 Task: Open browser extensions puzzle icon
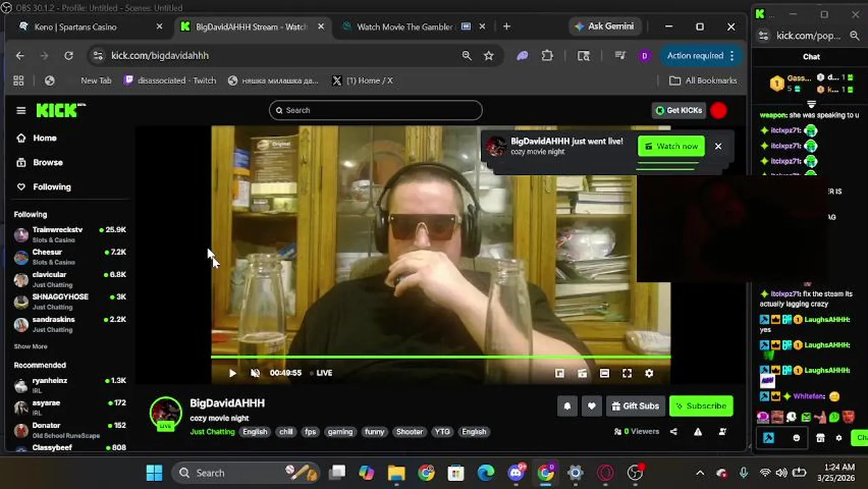click(x=547, y=56)
